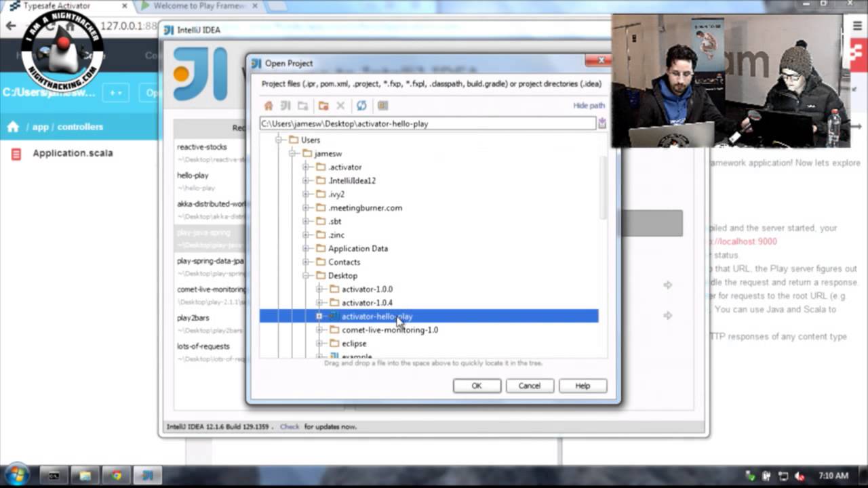This screenshot has height=488, width=868.
Task: Select the activator-hello-play tree row
Action: tap(429, 317)
